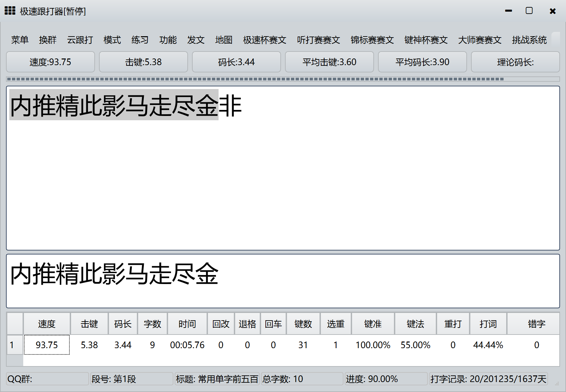
Task: Open the 锦标赛赛文 menu
Action: [372, 40]
